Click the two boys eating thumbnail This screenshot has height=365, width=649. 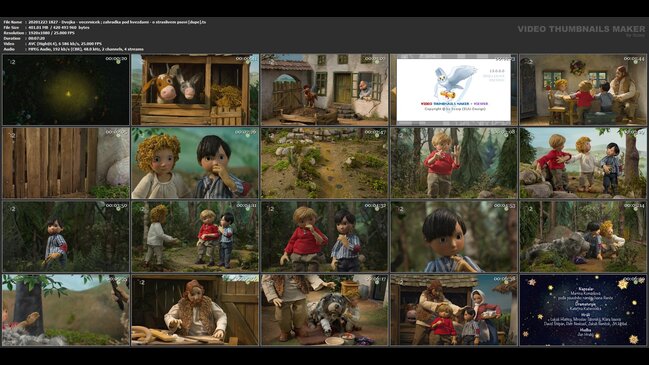324,237
